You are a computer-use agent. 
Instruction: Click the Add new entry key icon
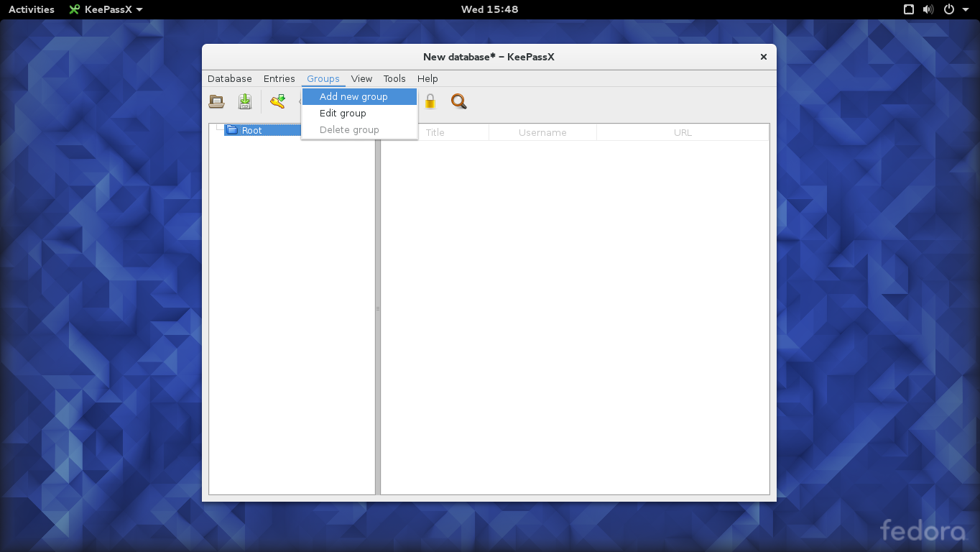tap(277, 101)
